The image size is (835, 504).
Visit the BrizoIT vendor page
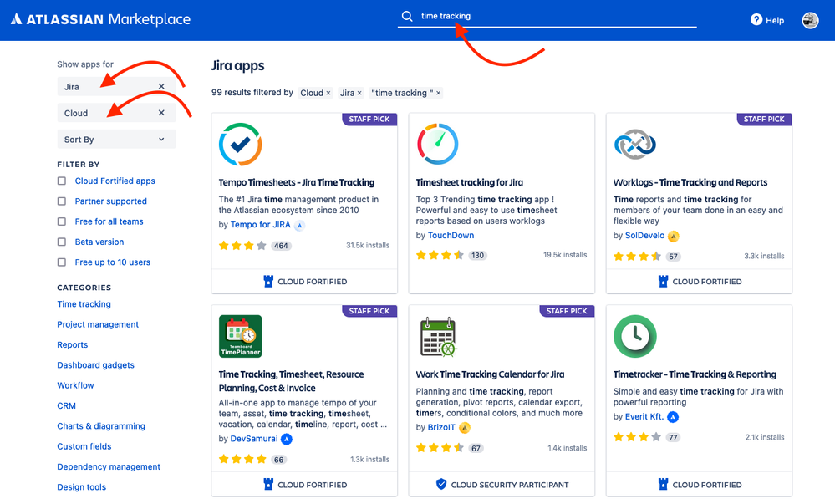441,427
